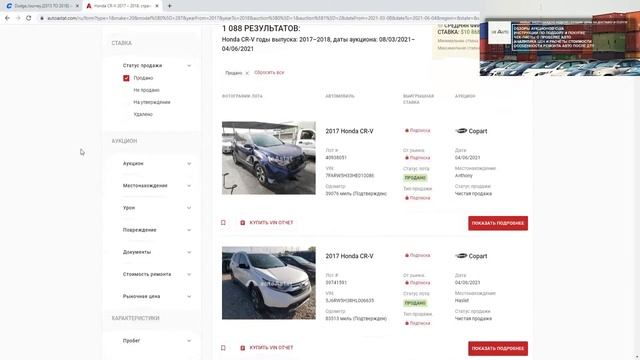Click Купить VIN отчет for blue CR-V
Screen dimensions: 640x360
coord(267,222)
